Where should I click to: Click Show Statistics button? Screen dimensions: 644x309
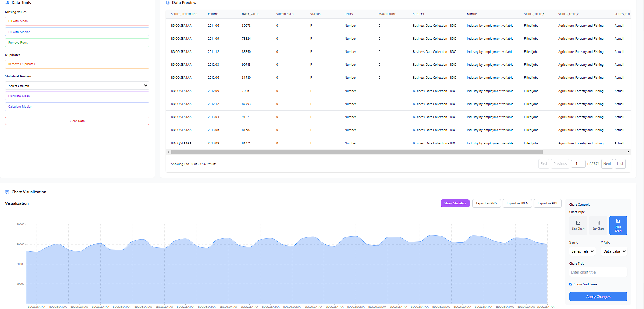[455, 203]
